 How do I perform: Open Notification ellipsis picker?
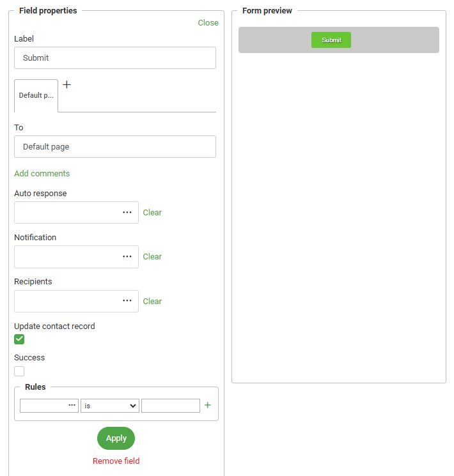pos(127,257)
